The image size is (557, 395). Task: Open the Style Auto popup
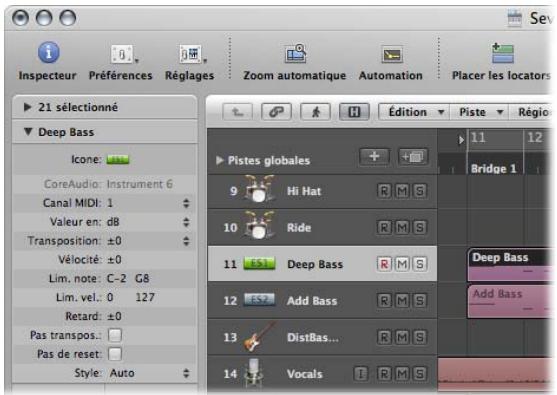186,373
